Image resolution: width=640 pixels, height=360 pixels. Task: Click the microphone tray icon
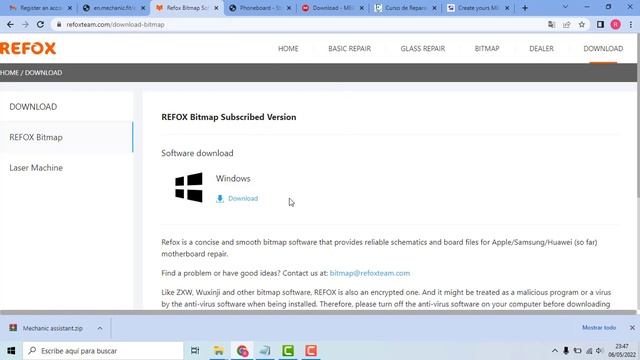coord(566,351)
